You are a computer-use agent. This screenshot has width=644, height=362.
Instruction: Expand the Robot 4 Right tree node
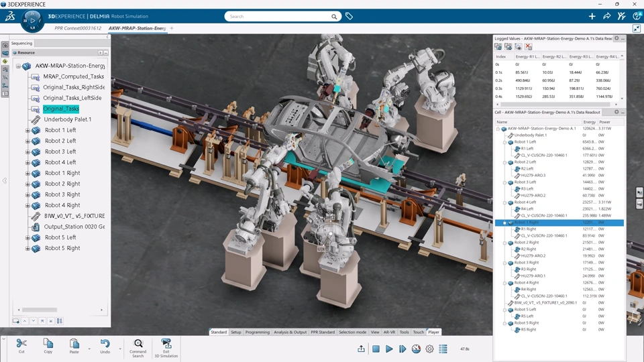(28, 205)
